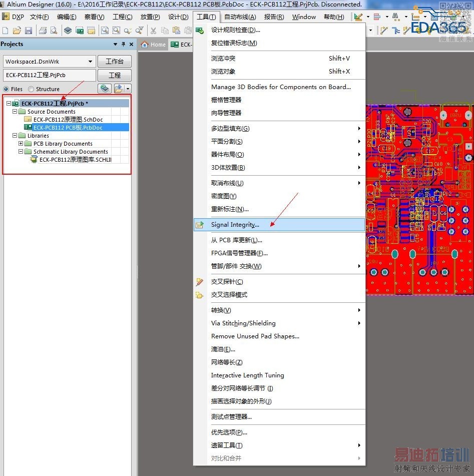
Task: Open the 帮助(H) menu
Action: [334, 17]
